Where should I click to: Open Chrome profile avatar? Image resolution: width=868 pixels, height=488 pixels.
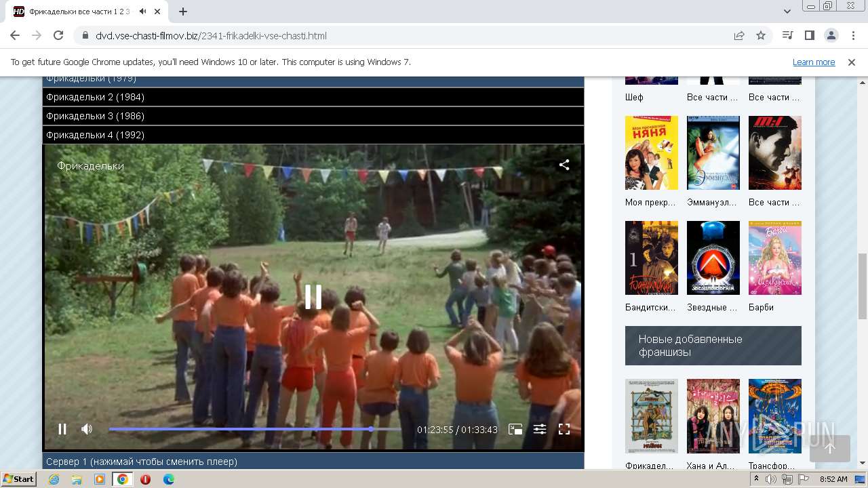pos(831,35)
